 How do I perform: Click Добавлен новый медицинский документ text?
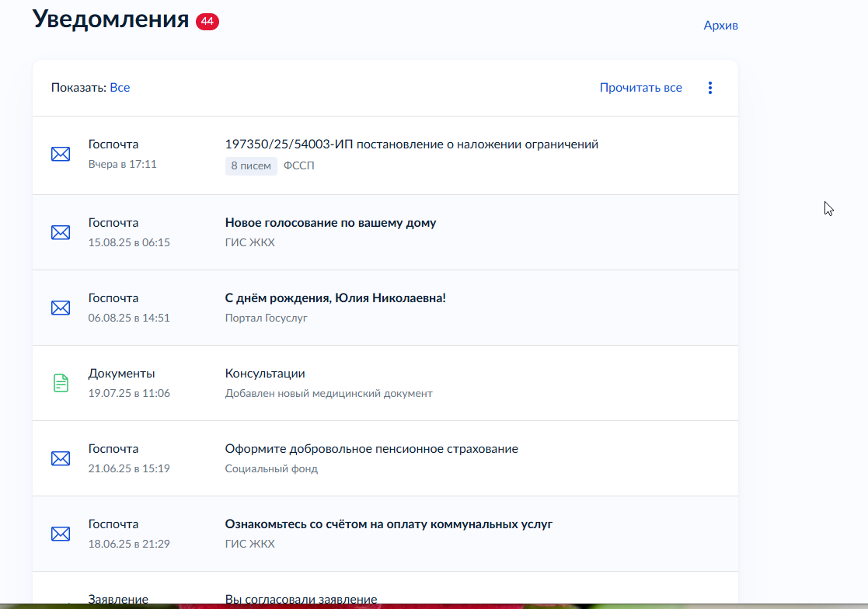328,393
